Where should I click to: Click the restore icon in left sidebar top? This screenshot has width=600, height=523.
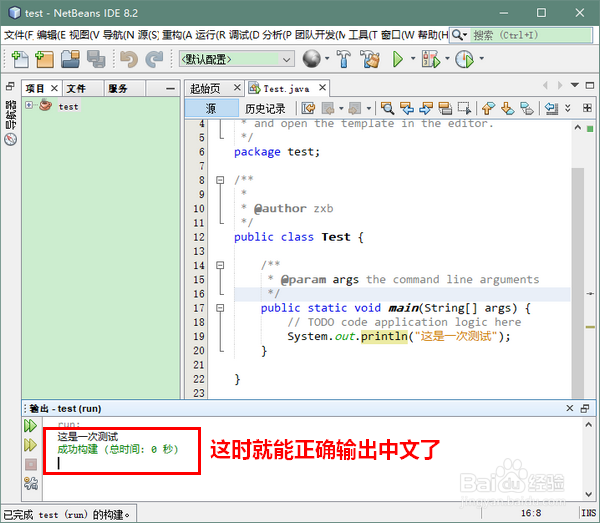(x=10, y=87)
